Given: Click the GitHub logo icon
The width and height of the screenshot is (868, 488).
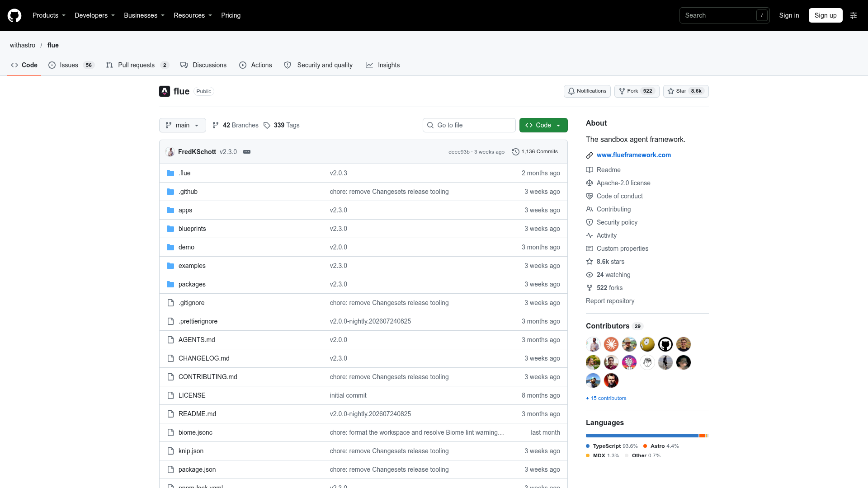Looking at the screenshot, I should (x=14, y=15).
